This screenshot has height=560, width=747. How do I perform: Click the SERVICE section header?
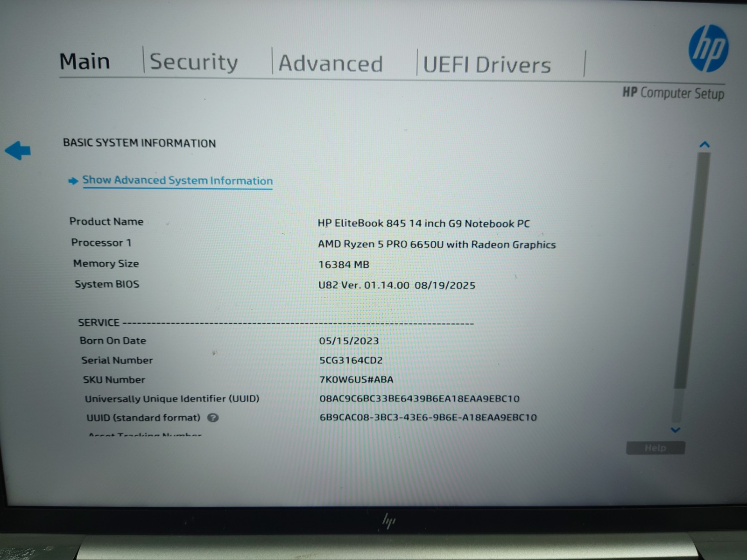coord(99,322)
